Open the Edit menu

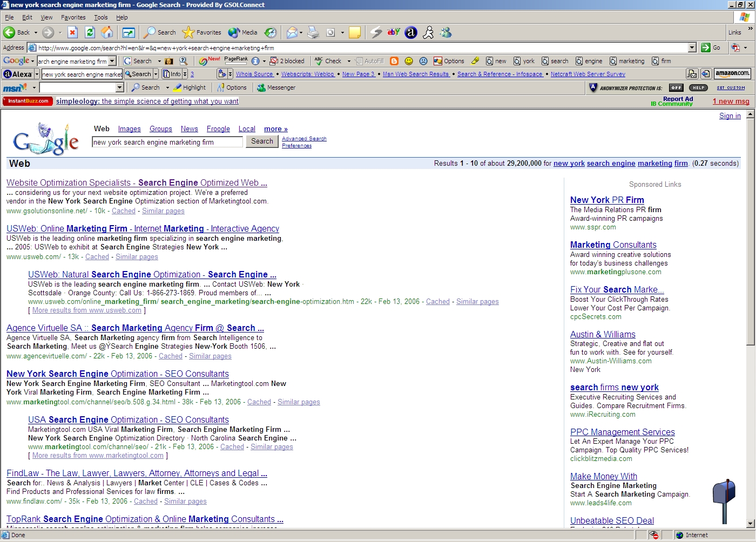27,17
